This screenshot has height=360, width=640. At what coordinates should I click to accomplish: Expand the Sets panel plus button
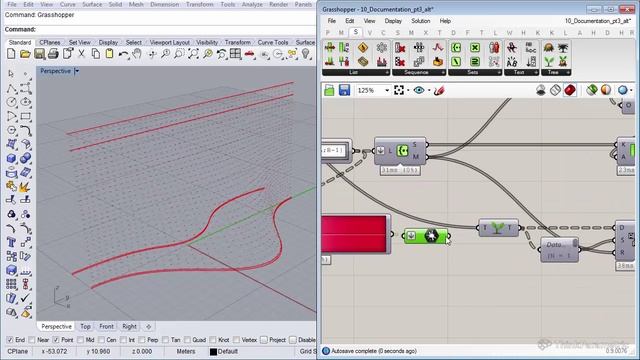[x=499, y=72]
